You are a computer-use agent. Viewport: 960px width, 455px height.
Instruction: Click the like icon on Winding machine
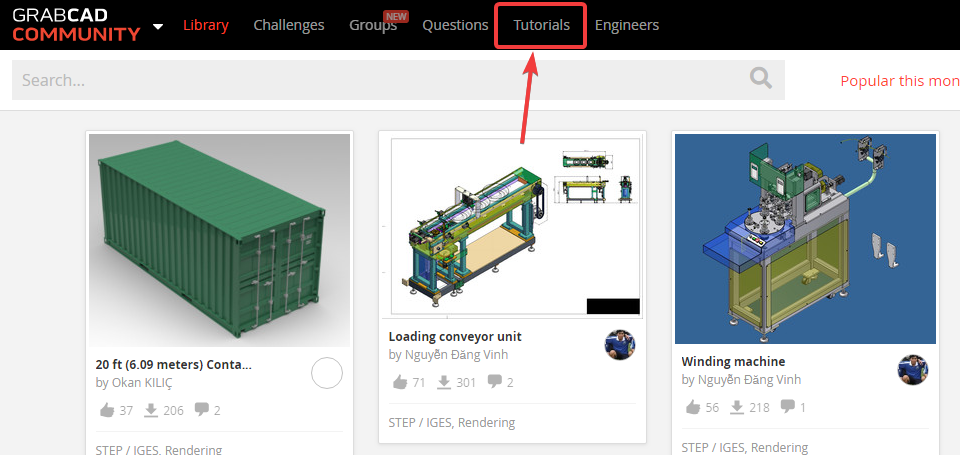tap(693, 407)
